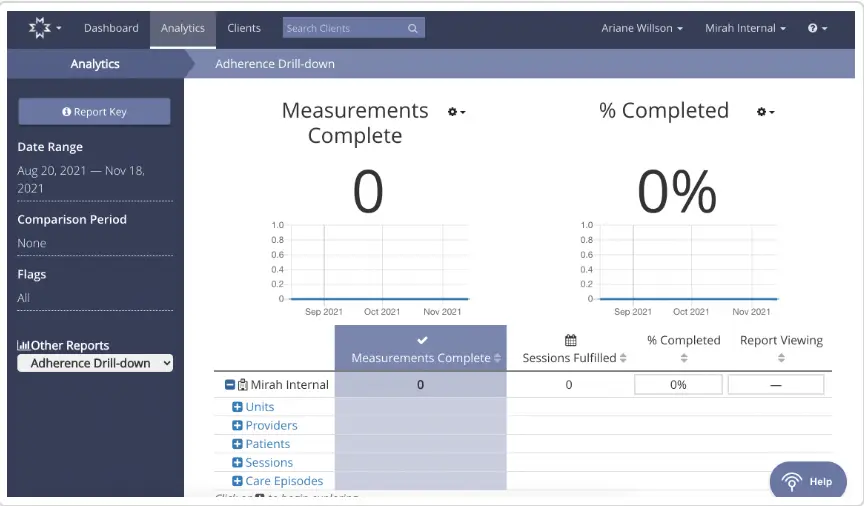This screenshot has height=506, width=864.
Task: Click the % Completed chart heading
Action: (664, 111)
